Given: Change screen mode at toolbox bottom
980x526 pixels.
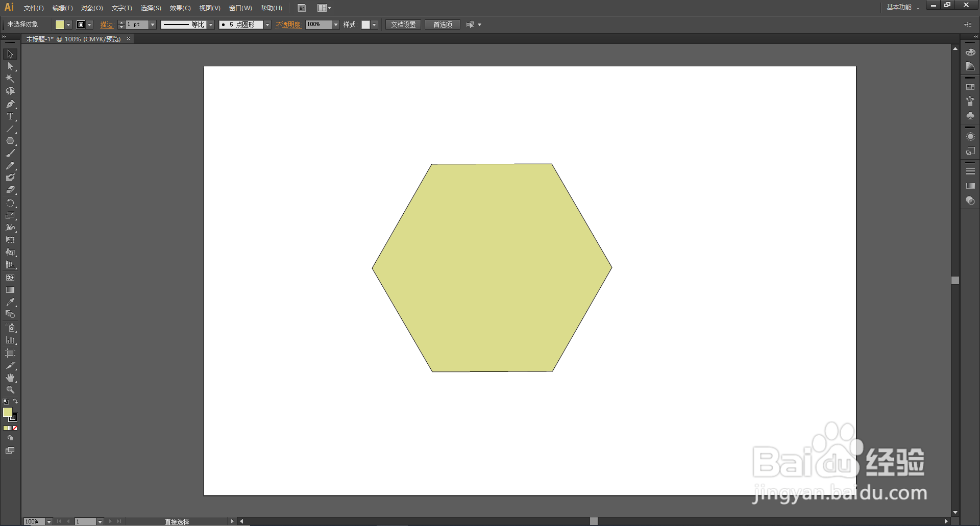Looking at the screenshot, I should (10, 450).
